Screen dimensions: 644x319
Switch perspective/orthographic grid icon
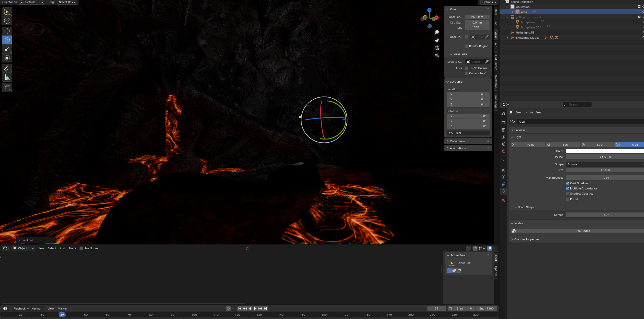[437, 55]
